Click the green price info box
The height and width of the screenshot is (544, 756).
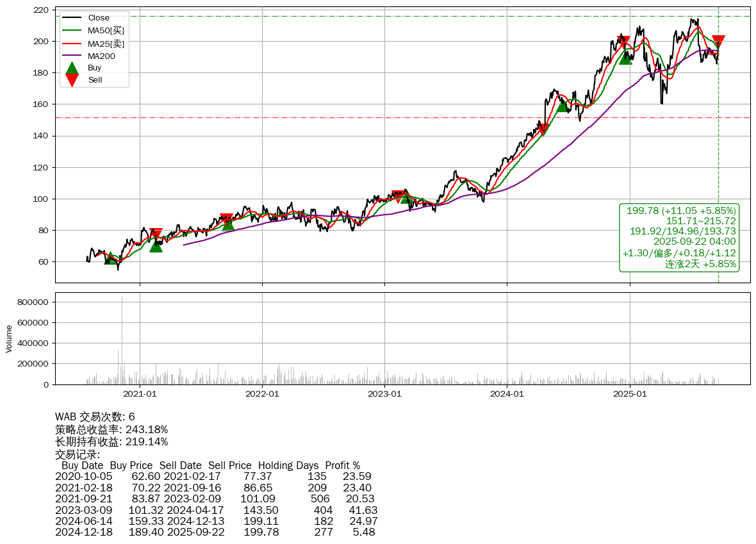679,237
